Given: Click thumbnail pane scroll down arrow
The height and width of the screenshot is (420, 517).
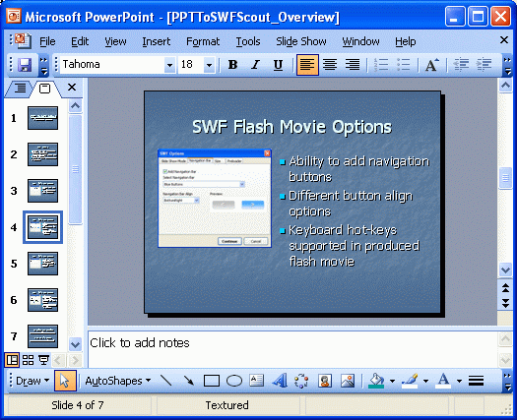Looking at the screenshot, I should pyautogui.click(x=75, y=344).
